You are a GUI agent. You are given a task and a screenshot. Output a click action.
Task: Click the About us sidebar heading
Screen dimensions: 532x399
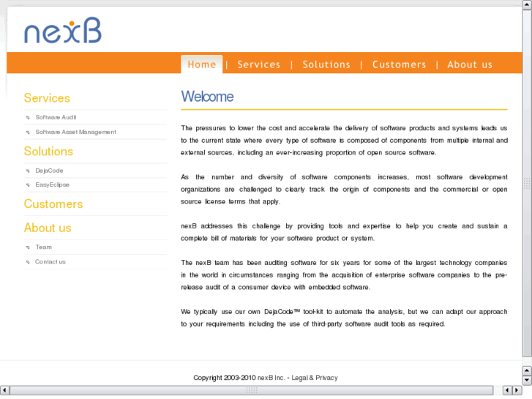click(48, 228)
